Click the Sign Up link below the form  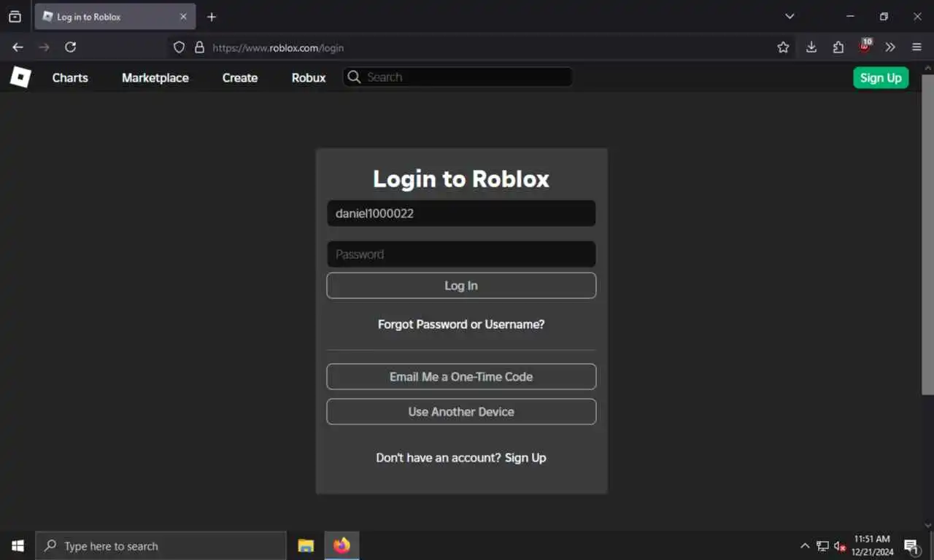525,458
